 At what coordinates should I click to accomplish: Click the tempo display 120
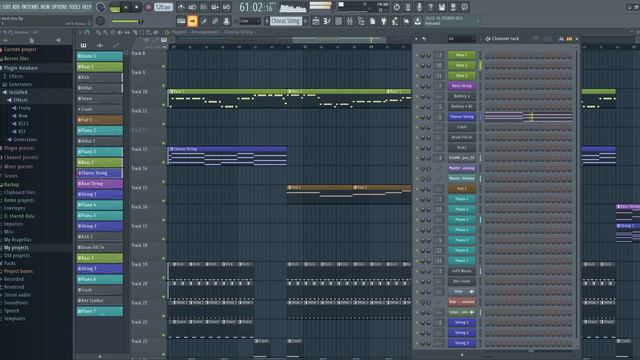[x=163, y=7]
